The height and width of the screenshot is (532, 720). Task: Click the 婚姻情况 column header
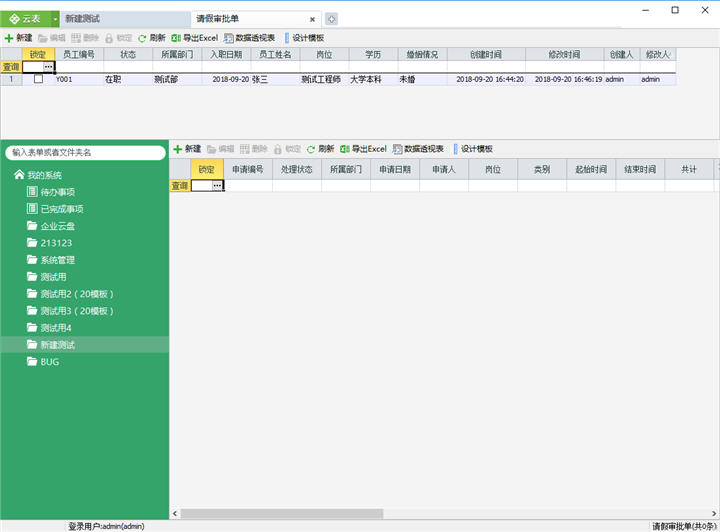coord(422,54)
